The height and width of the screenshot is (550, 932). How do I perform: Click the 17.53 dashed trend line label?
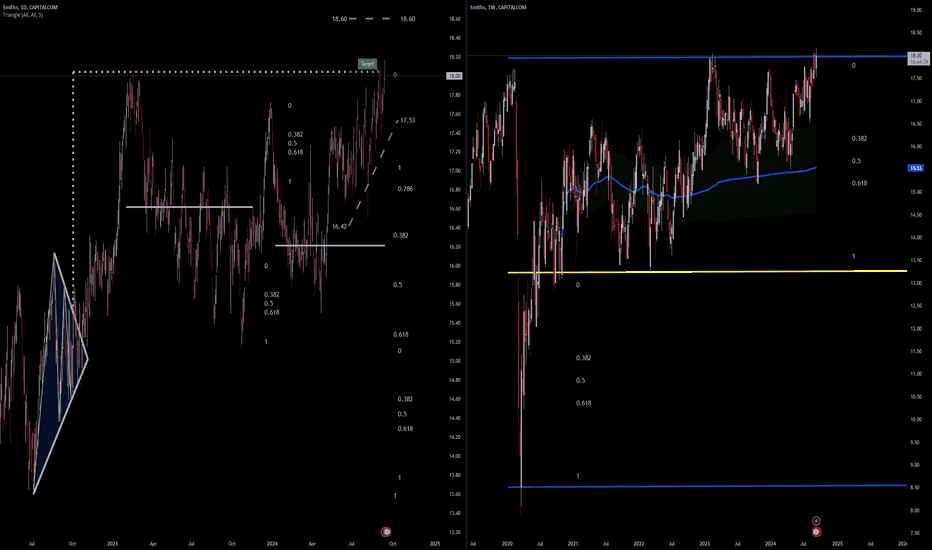[408, 121]
